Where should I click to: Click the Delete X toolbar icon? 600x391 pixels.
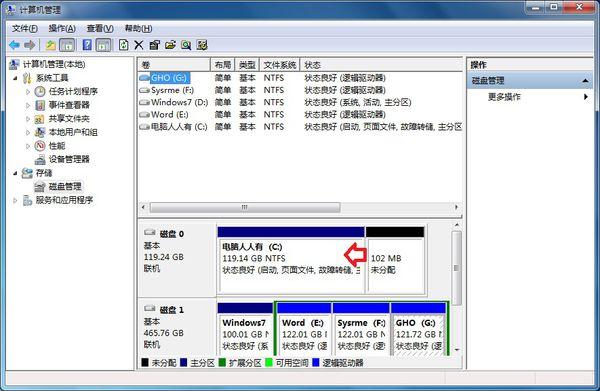[139, 45]
